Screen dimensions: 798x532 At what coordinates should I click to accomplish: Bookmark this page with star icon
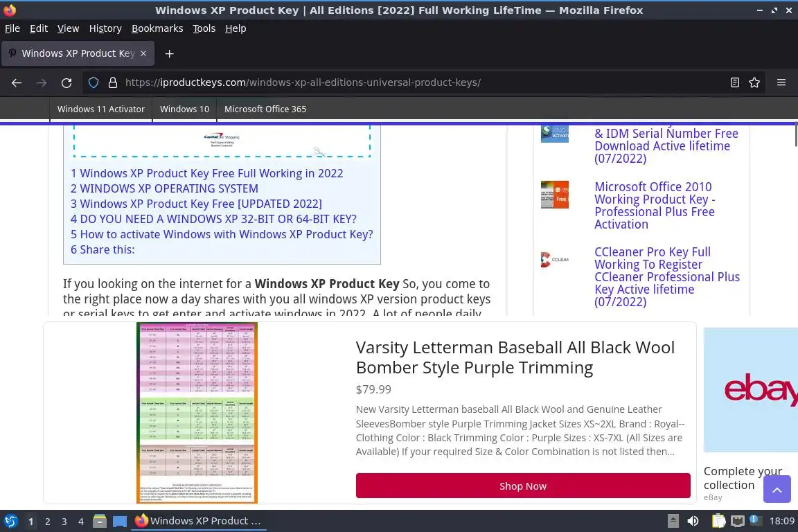754,82
